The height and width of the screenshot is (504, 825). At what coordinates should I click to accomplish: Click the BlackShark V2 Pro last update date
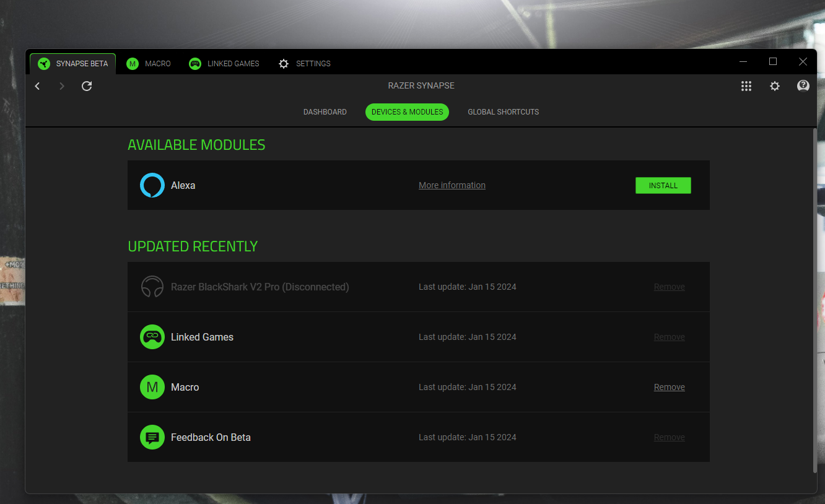[468, 287]
